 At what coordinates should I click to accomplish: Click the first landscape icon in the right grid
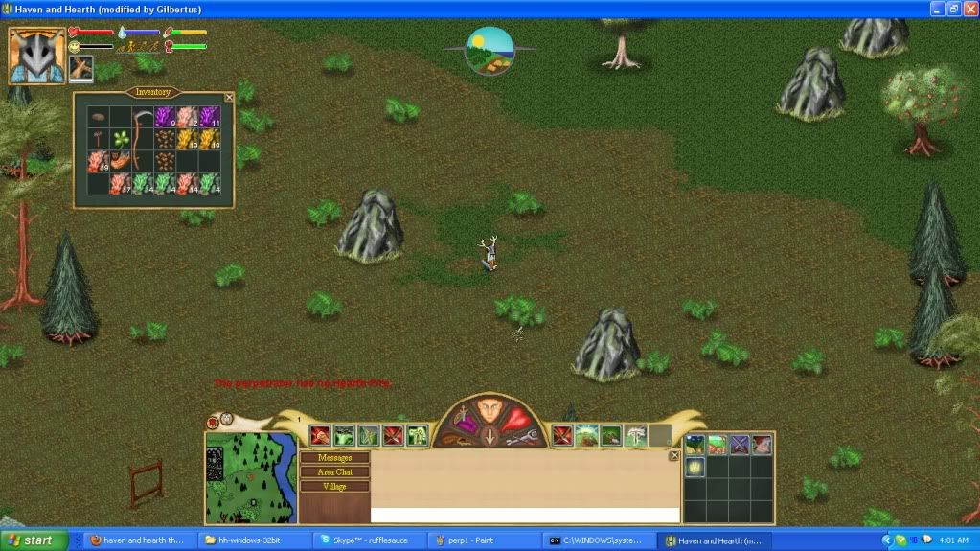click(695, 445)
